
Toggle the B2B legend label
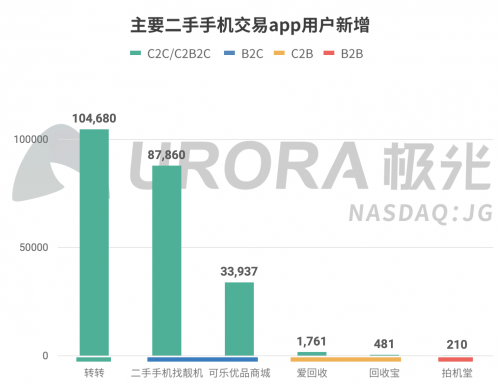pyautogui.click(x=352, y=54)
